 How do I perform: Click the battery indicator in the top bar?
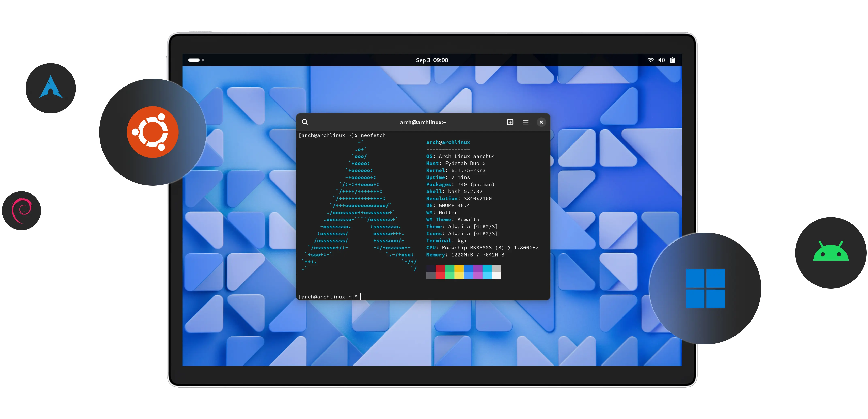pyautogui.click(x=673, y=60)
